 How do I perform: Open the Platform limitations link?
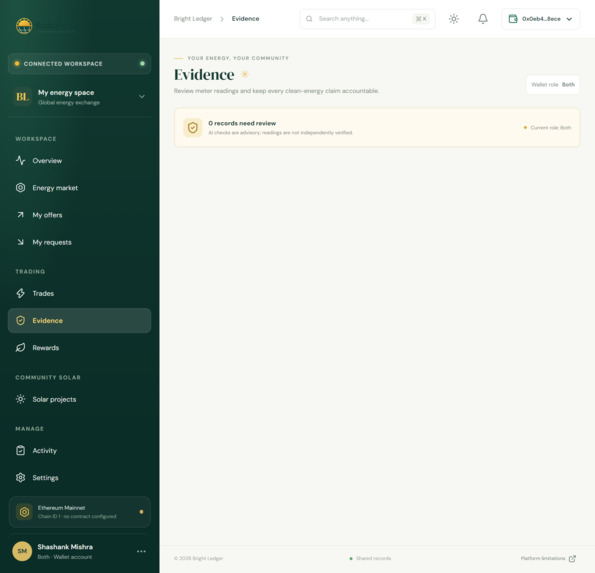point(548,558)
